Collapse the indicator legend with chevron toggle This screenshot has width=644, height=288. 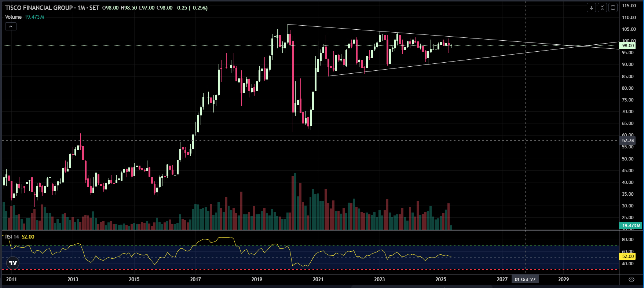(11, 26)
